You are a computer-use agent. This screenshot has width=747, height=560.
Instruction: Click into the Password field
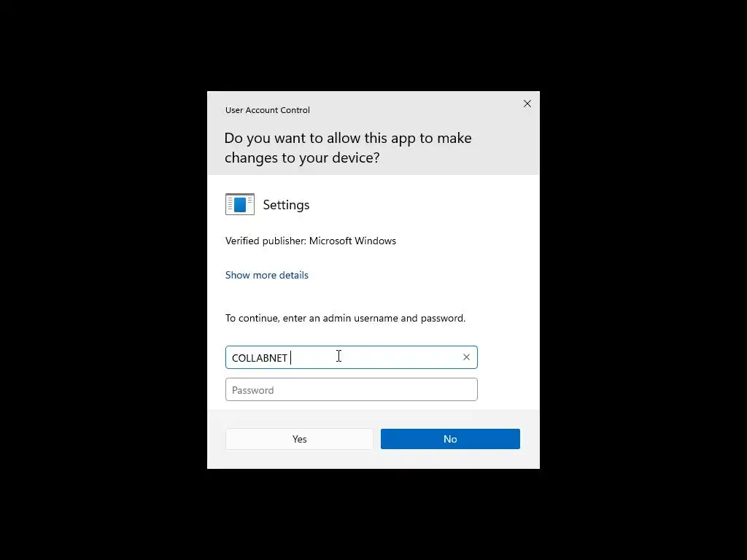click(351, 389)
